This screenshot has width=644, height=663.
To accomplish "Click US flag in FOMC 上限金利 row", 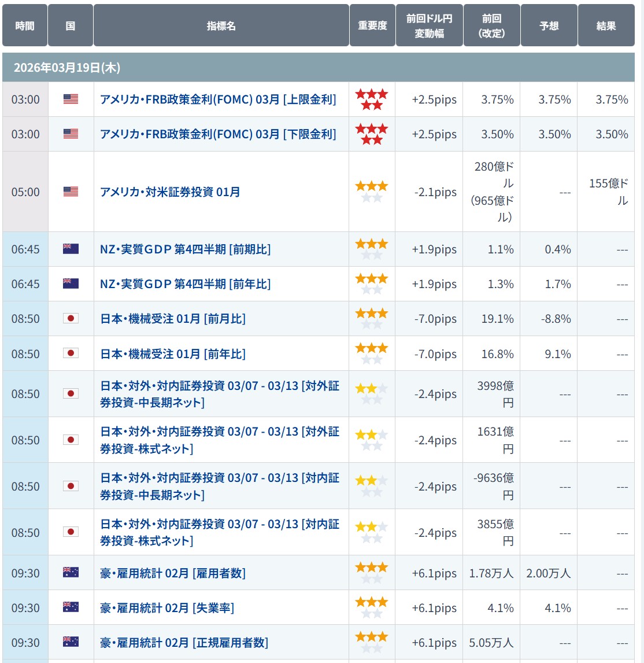I will coord(71,100).
